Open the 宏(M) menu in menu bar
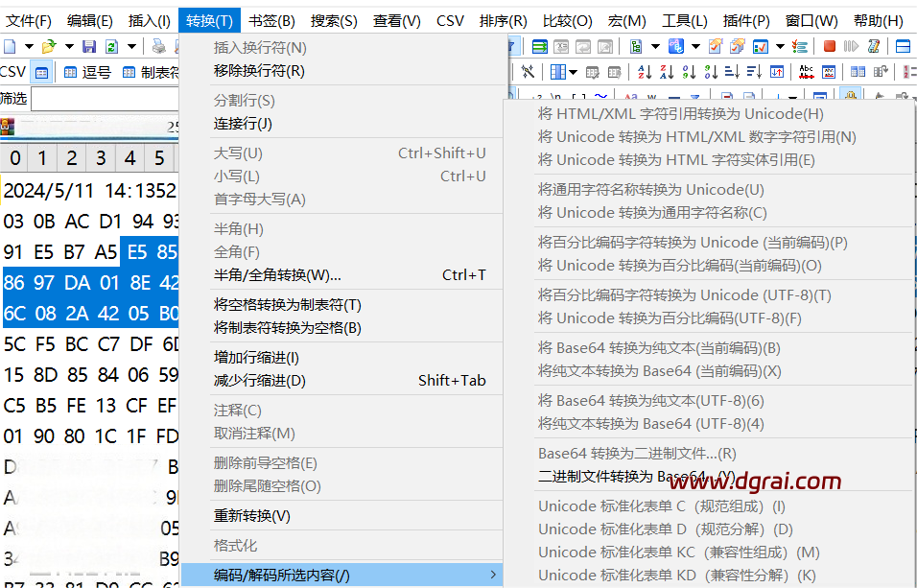This screenshot has width=917, height=588. (x=626, y=20)
